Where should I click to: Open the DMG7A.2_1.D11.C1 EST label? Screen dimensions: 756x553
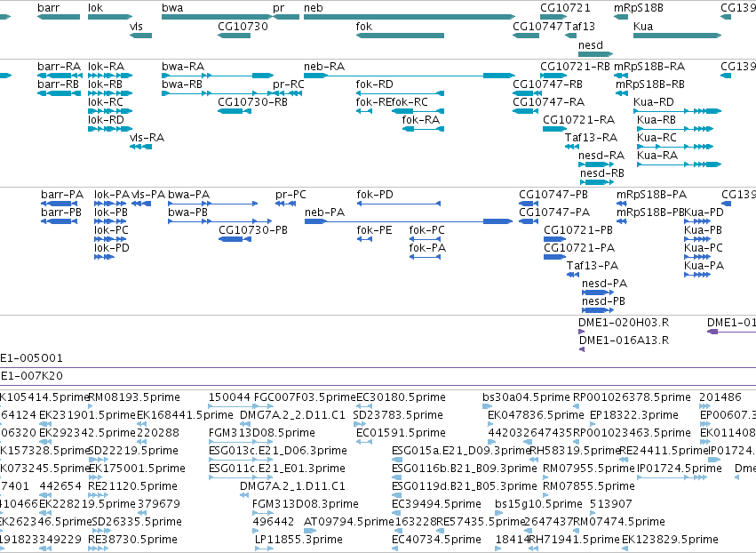292,486
